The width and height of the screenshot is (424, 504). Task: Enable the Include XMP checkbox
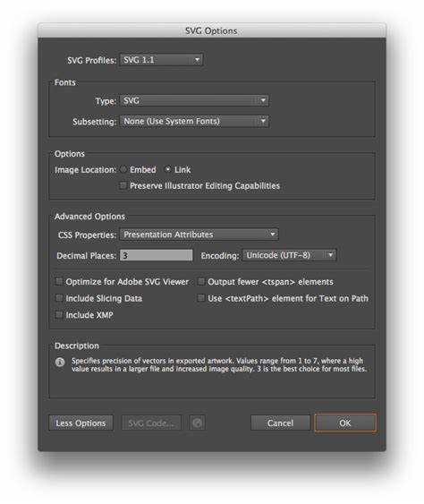(x=59, y=315)
